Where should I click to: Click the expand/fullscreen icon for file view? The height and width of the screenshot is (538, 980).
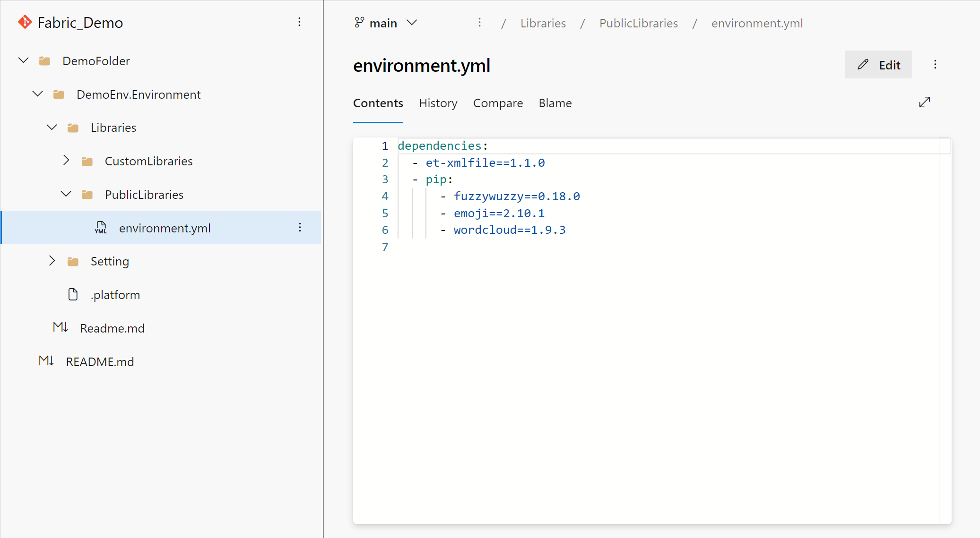[x=925, y=102]
